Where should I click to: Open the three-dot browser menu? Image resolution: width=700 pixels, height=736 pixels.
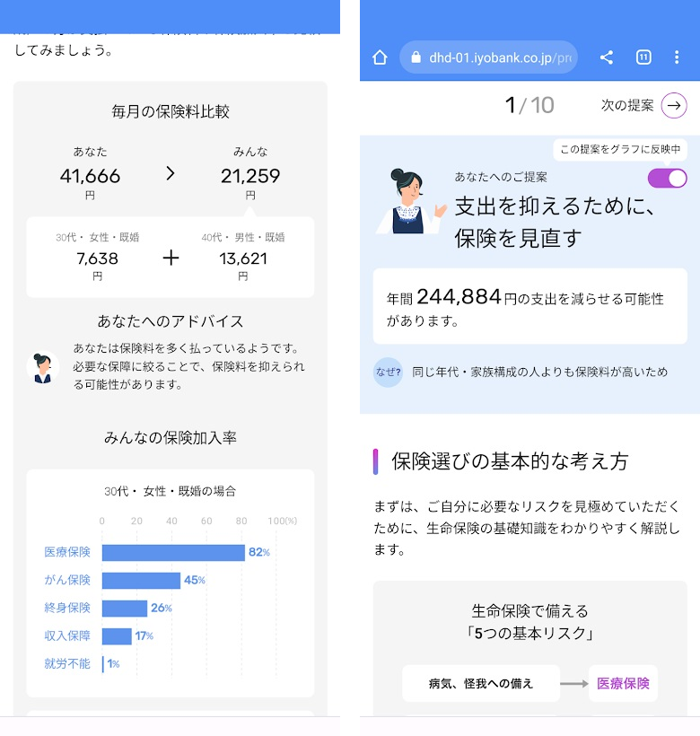[x=677, y=57]
